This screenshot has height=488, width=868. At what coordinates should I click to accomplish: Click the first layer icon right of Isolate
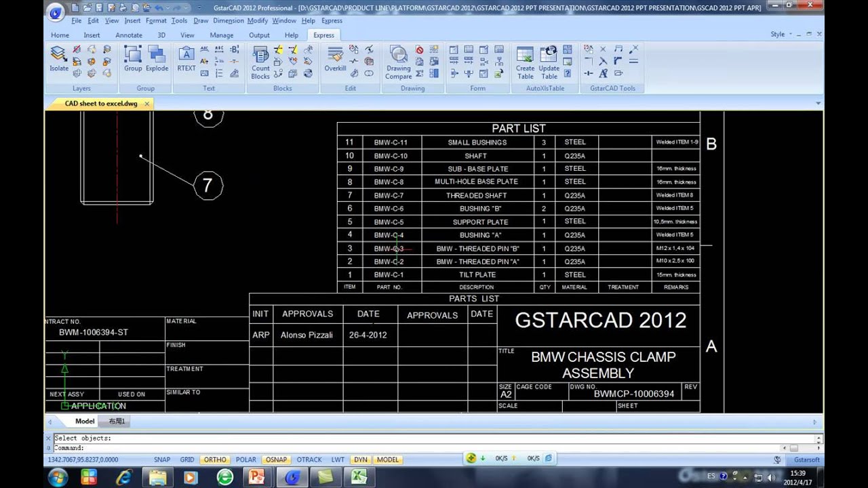77,49
